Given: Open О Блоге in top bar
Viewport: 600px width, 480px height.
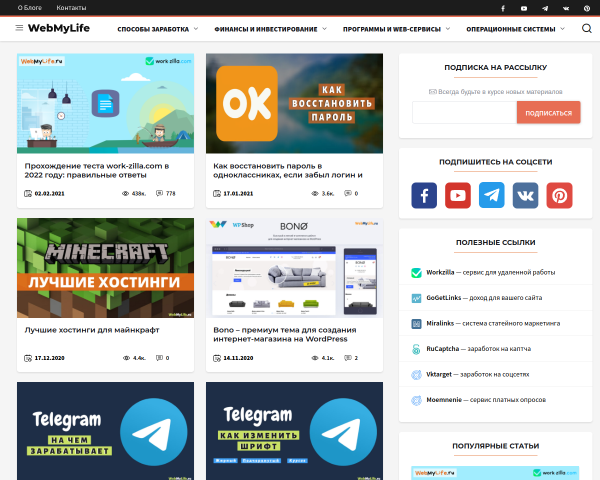Looking at the screenshot, I should point(29,8).
